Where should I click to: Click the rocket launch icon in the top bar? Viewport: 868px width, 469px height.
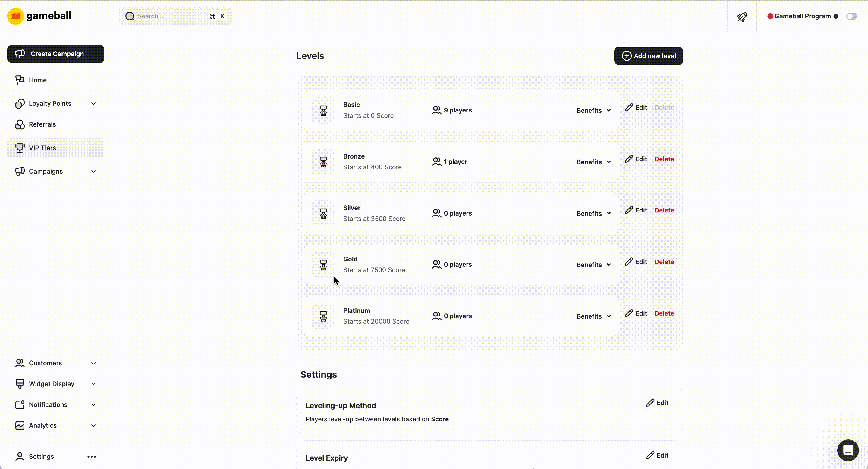(x=742, y=17)
